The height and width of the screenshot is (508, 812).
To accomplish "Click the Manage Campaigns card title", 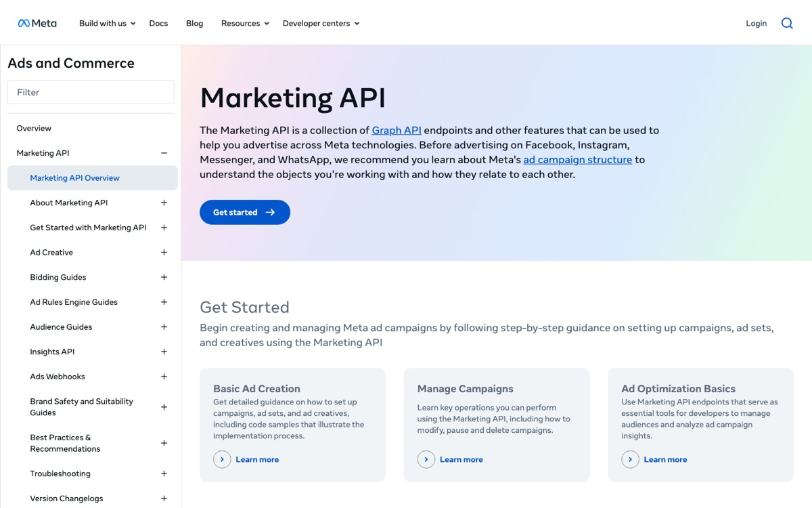I will click(x=466, y=389).
